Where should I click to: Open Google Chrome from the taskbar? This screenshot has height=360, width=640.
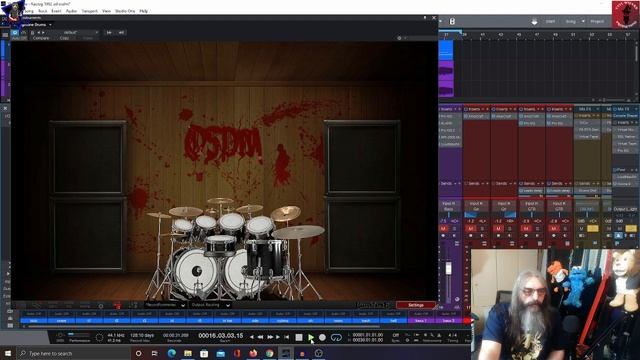coord(269,353)
